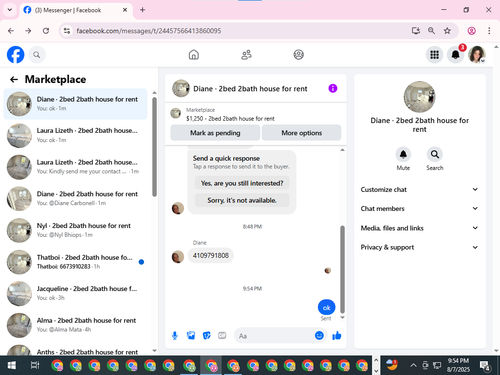Open the $1,250 2bed 2bath listing link

tap(230, 118)
